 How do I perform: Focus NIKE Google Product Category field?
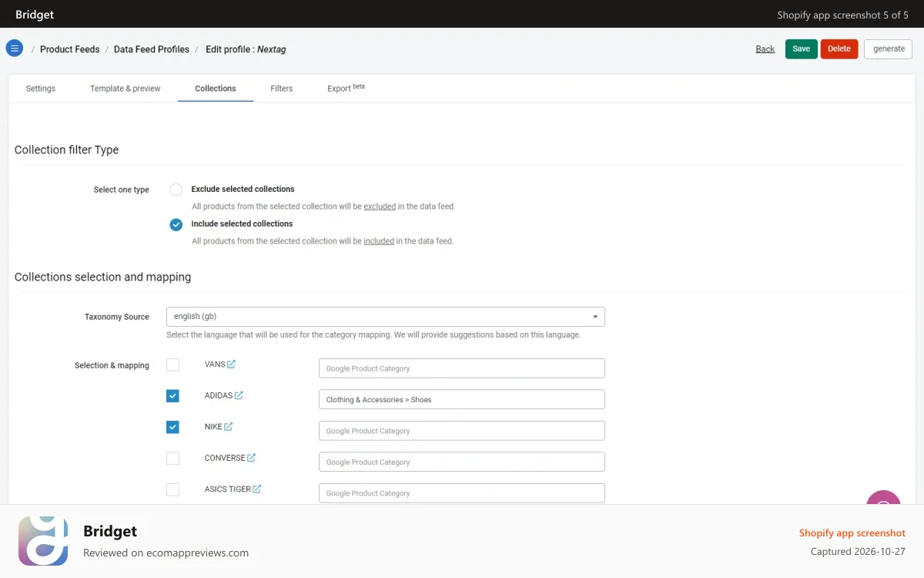coord(462,431)
